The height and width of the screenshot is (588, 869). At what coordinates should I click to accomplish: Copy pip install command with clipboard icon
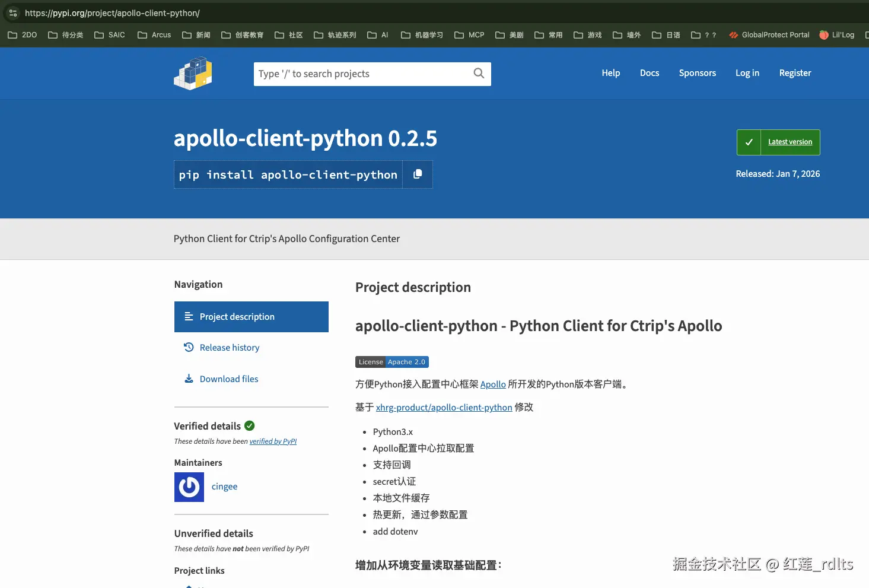pos(418,174)
